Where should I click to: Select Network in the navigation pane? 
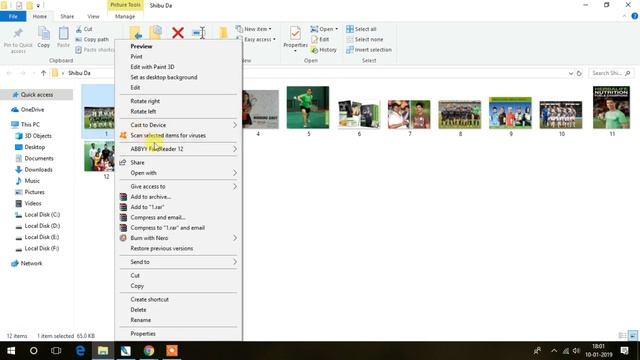pyautogui.click(x=31, y=264)
